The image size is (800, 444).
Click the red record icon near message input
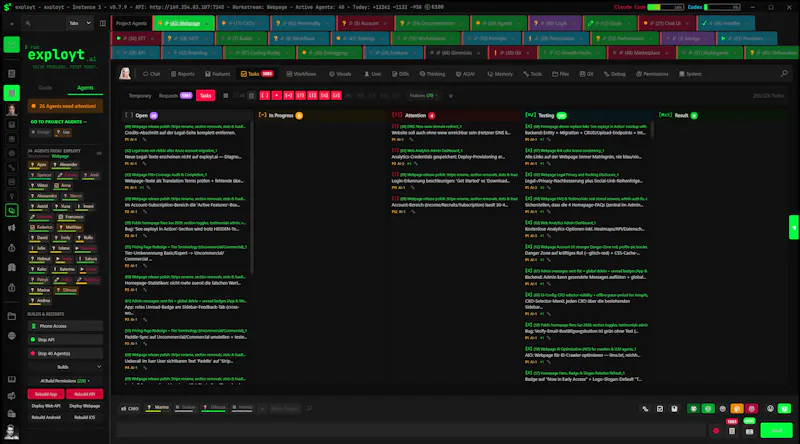click(x=716, y=431)
